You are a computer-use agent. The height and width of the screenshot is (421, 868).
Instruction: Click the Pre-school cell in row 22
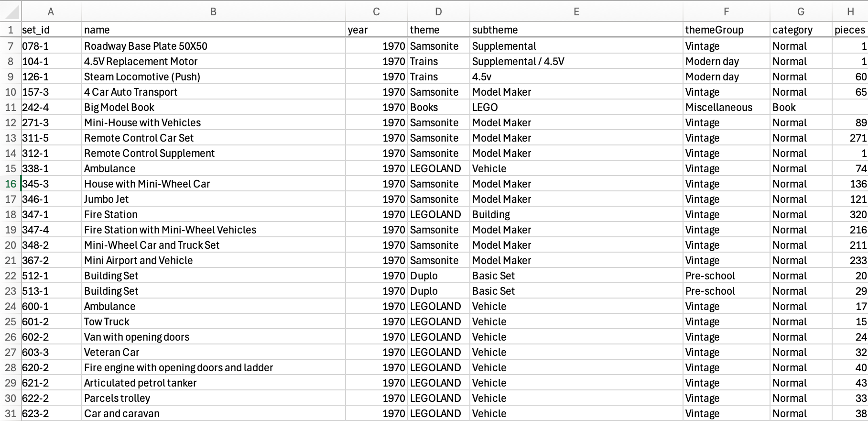coord(727,276)
